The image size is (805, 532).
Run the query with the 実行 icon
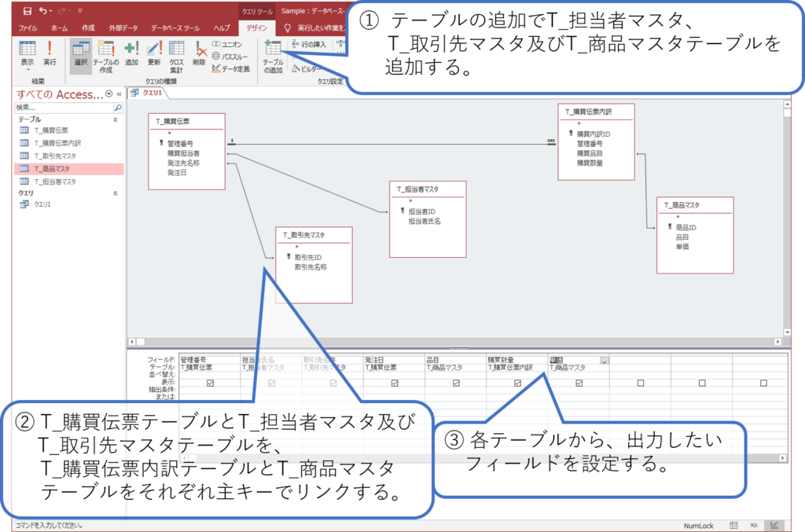click(50, 53)
